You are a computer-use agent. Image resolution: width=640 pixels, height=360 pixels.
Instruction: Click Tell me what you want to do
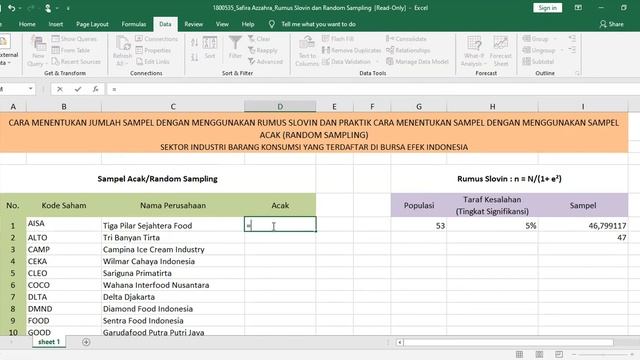[x=318, y=24]
